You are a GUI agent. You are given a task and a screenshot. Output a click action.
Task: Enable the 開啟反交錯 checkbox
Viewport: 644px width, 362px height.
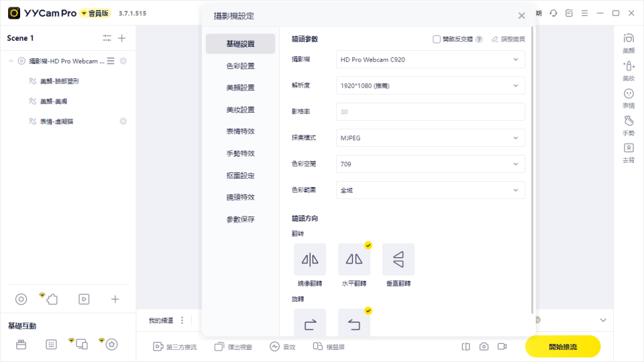pos(437,40)
